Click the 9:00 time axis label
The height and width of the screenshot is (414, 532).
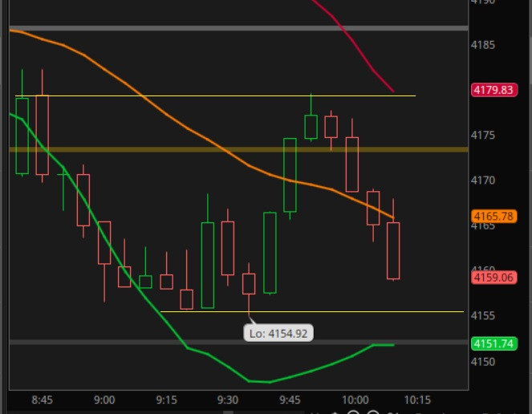(x=104, y=400)
